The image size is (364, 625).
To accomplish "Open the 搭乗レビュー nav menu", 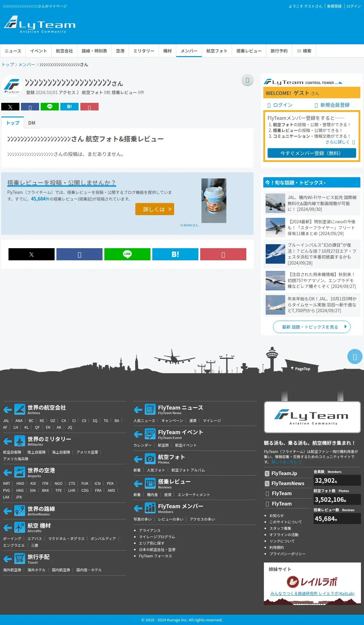I will [249, 51].
